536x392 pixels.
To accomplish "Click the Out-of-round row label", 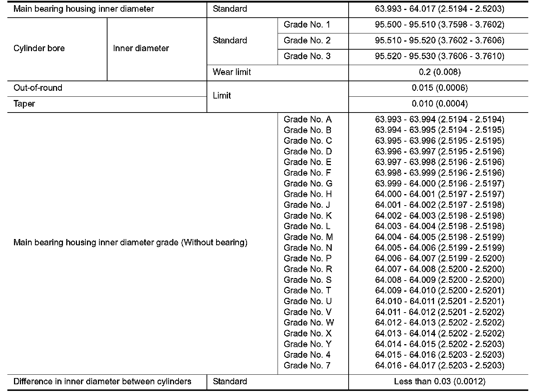I will click(38, 88).
